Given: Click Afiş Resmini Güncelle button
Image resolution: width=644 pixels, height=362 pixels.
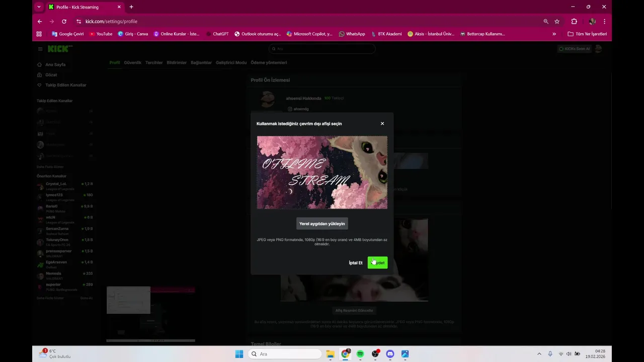Looking at the screenshot, I should (x=354, y=310).
